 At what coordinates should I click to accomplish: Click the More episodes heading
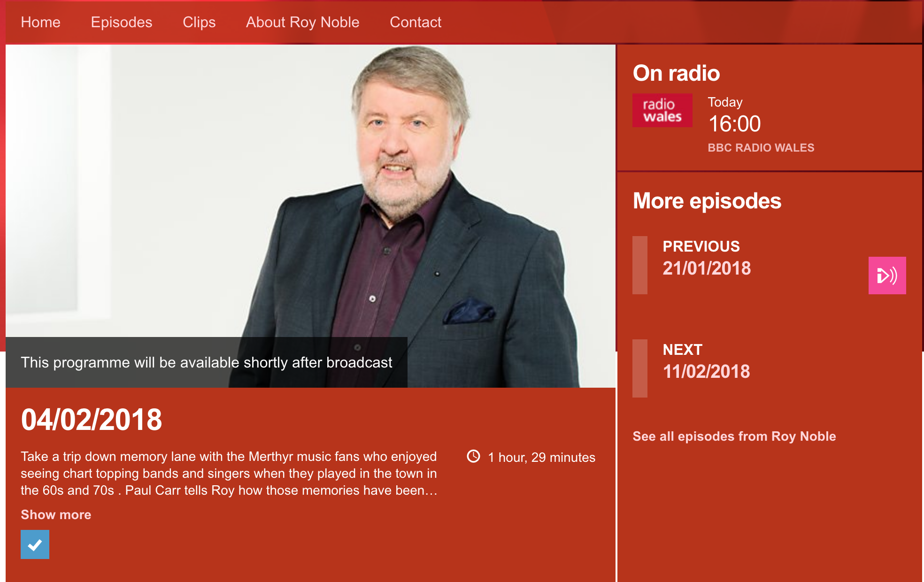pos(707,201)
